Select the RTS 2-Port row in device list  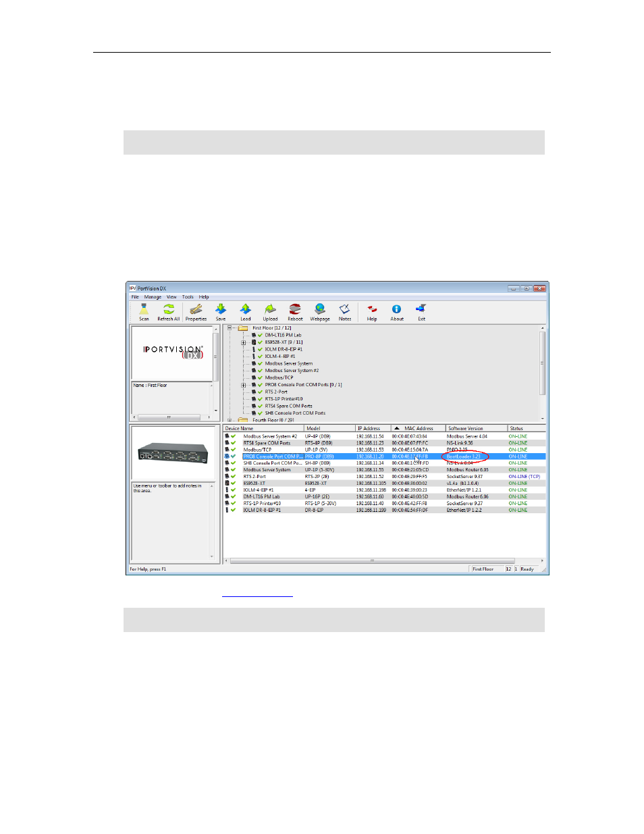(x=385, y=477)
